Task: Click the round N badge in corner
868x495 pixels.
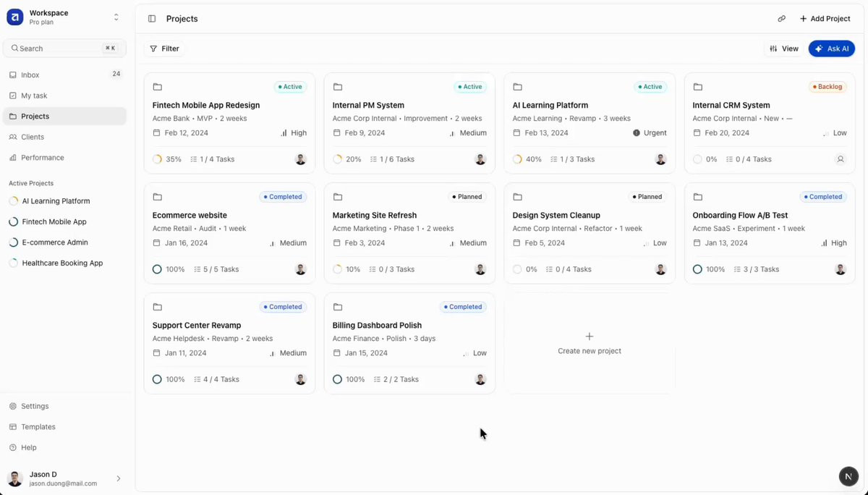Action: [848, 476]
